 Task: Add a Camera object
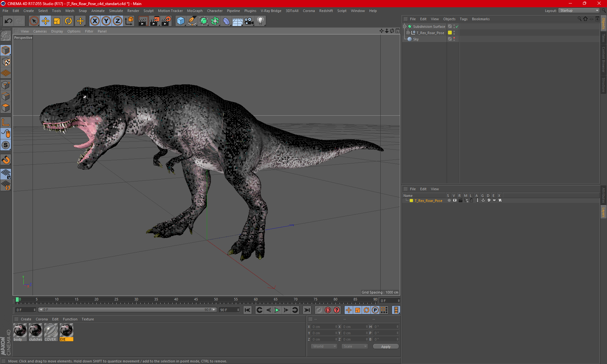249,21
